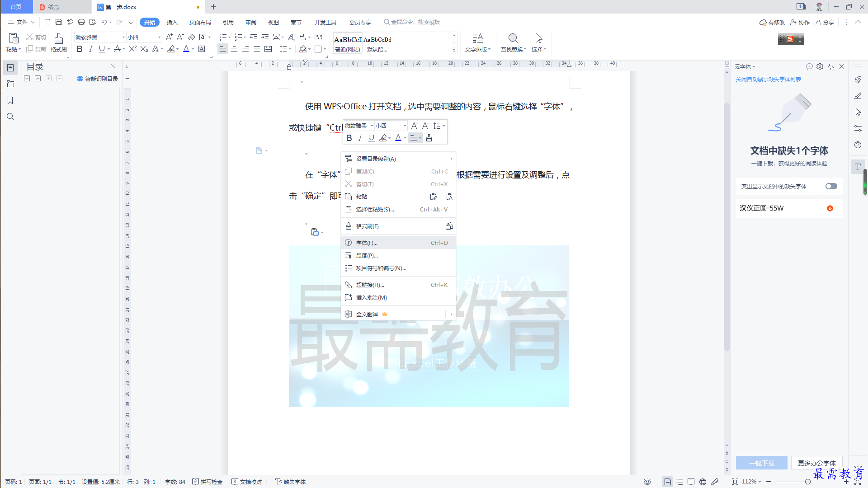Center align text in ribbon
Viewport: 868px width, 488px height.
[x=234, y=49]
